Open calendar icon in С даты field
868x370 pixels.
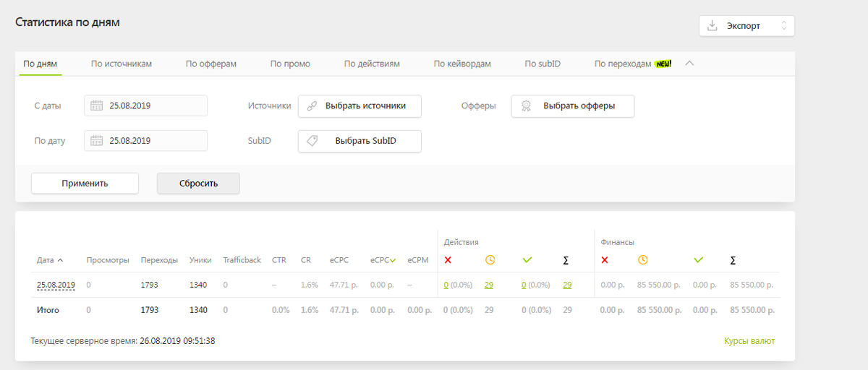coord(97,106)
